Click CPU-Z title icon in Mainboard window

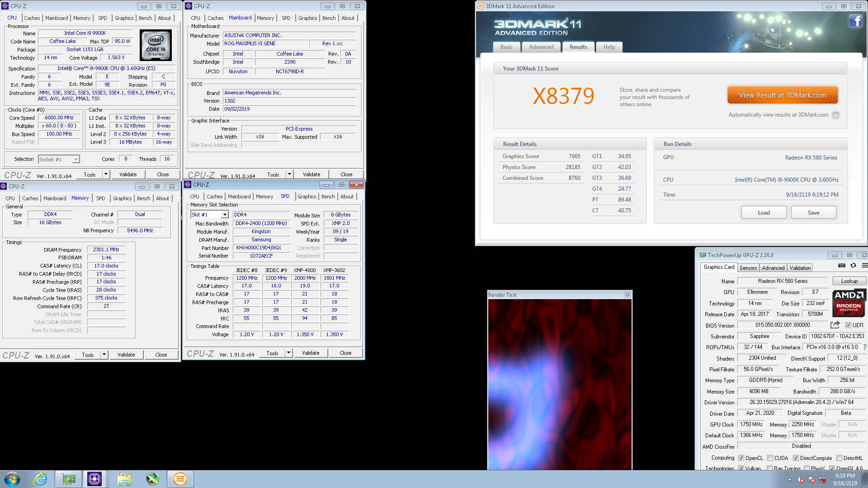(189, 6)
